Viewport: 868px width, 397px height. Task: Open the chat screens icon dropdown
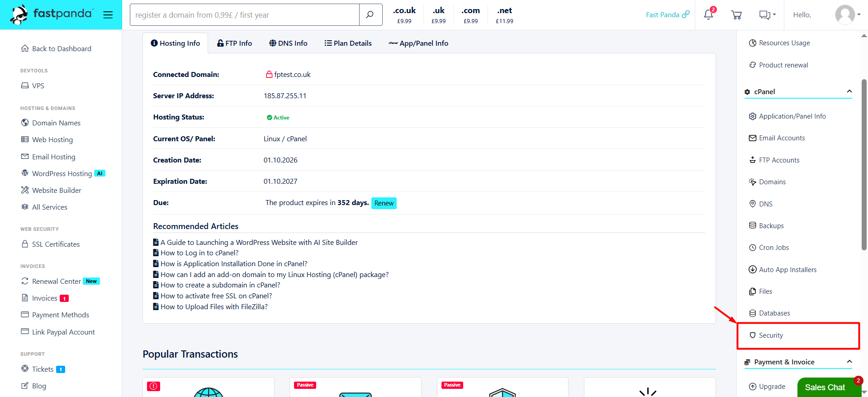click(x=767, y=15)
